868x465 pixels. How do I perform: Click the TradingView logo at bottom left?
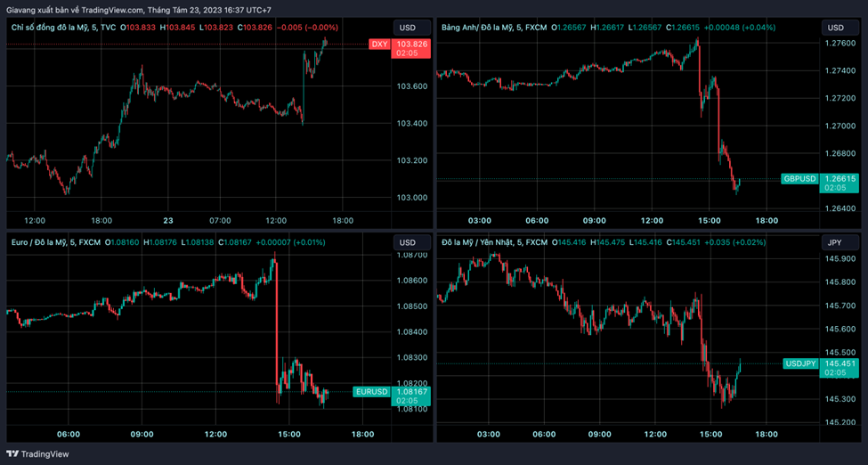(x=41, y=453)
